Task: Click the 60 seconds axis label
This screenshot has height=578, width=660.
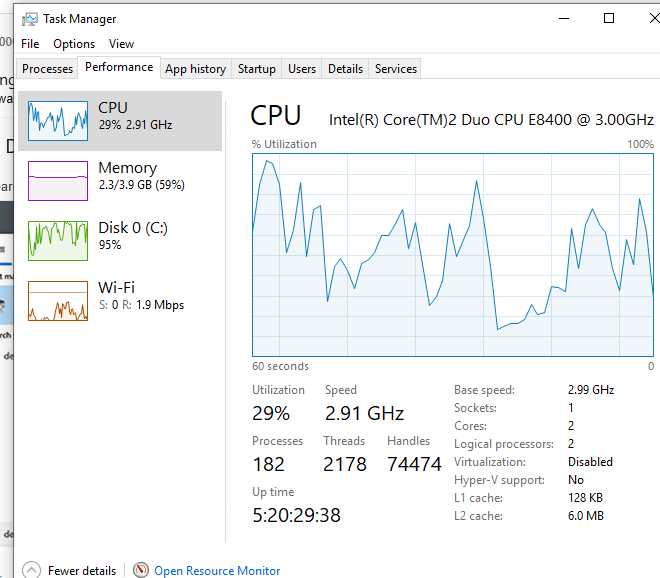Action: point(280,366)
